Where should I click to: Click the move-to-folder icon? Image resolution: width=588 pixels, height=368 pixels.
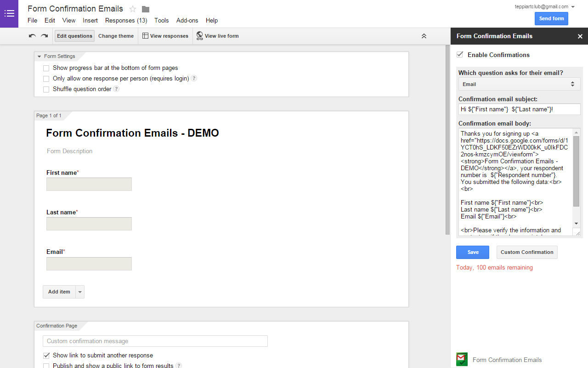pos(146,9)
